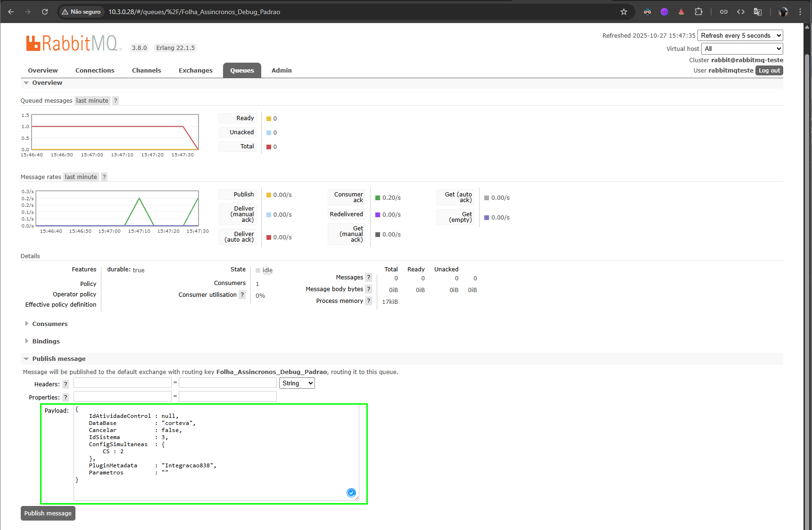The height and width of the screenshot is (530, 812).
Task: Click the red triangle extension icon
Action: coord(681,12)
